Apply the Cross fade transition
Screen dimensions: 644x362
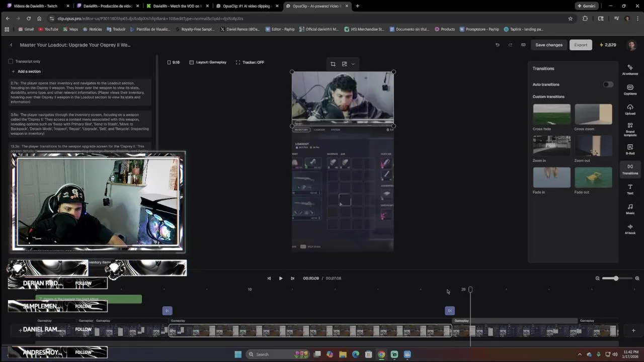point(552,114)
